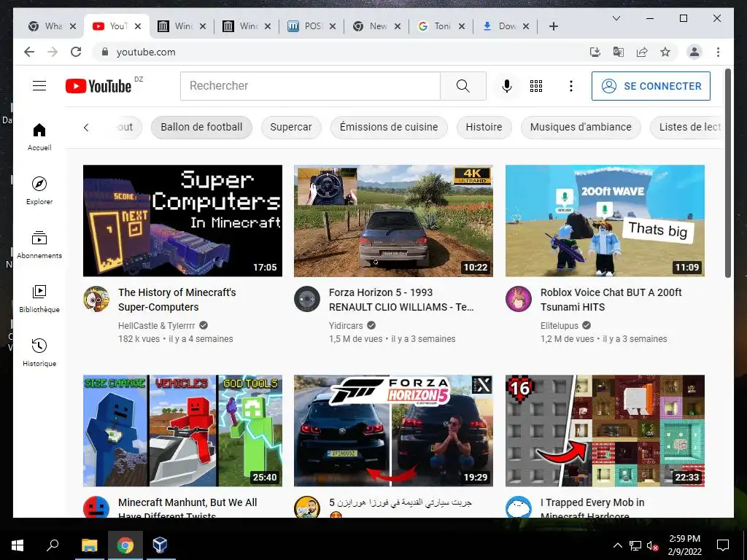
Task: Open Elitelupus channel name link
Action: [x=560, y=326]
